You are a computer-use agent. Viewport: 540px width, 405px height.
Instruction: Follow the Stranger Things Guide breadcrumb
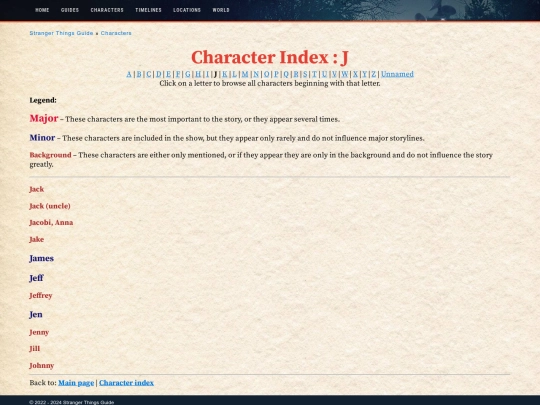click(x=61, y=33)
